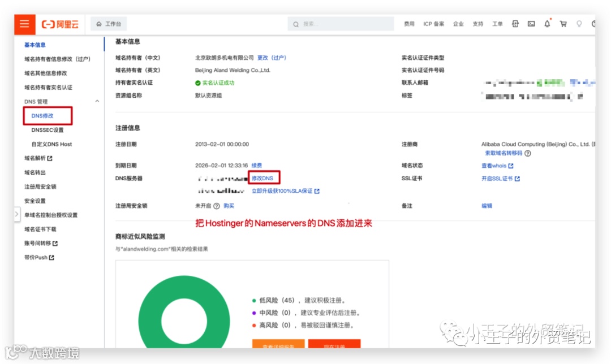The image size is (611, 364).
Task: Open the 企业 menu
Action: click(x=458, y=24)
